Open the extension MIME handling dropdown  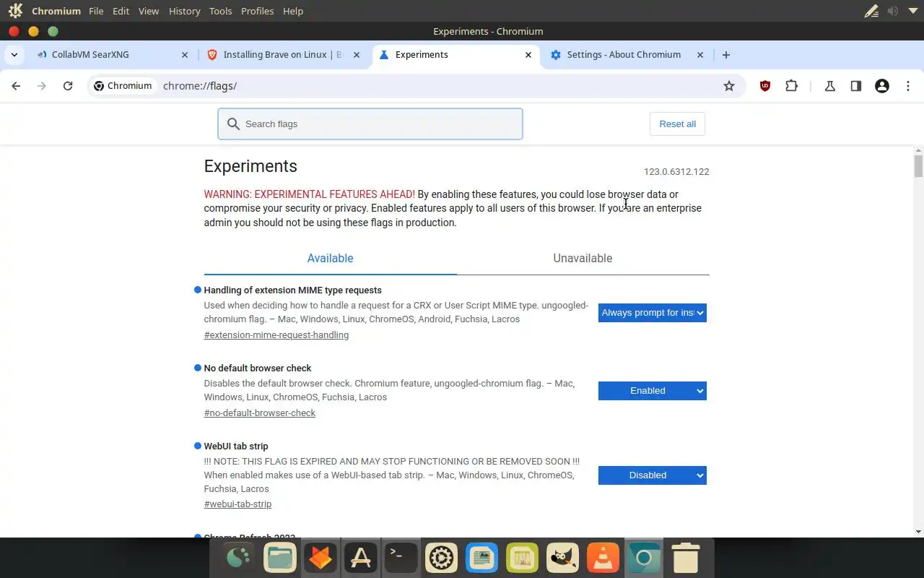pos(652,313)
